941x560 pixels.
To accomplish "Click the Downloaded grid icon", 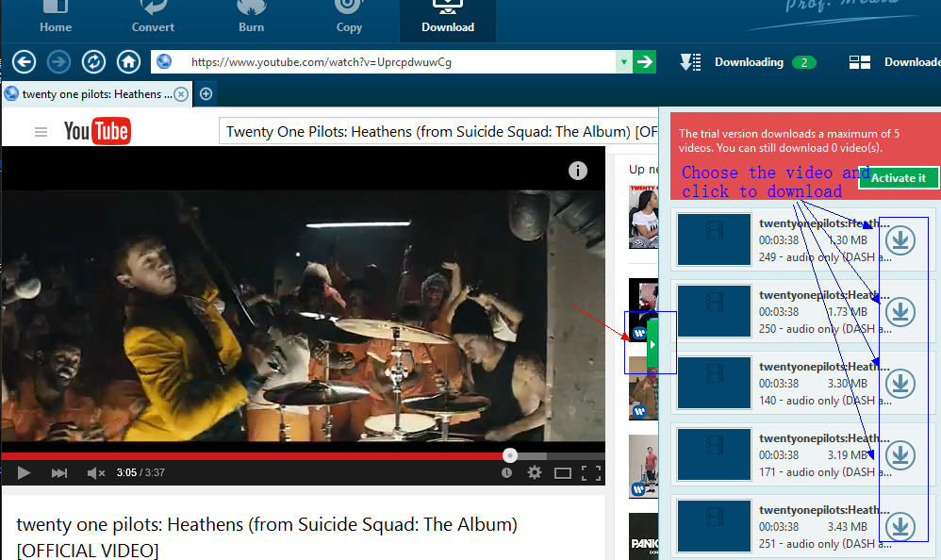I will click(859, 62).
